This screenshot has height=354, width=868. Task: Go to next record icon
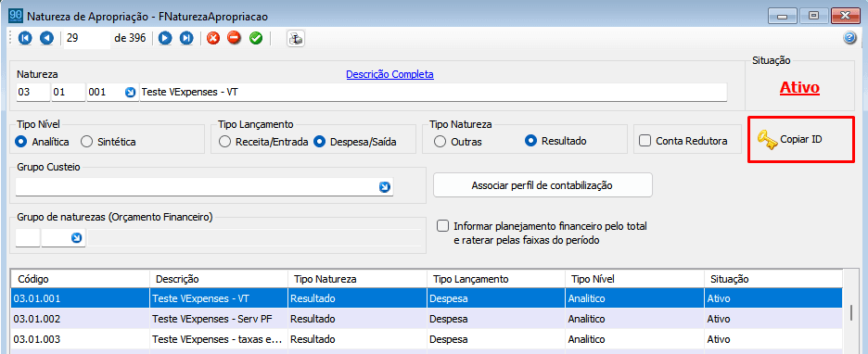(x=165, y=38)
